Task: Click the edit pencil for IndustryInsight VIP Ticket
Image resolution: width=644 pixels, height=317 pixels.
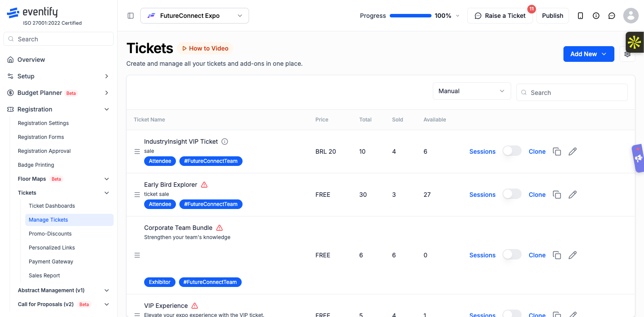Action: coord(573,152)
